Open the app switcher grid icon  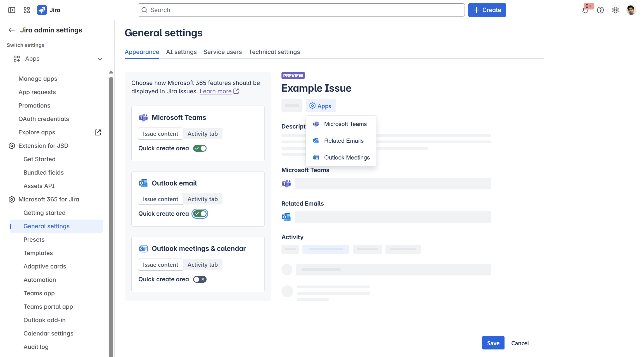pos(27,10)
